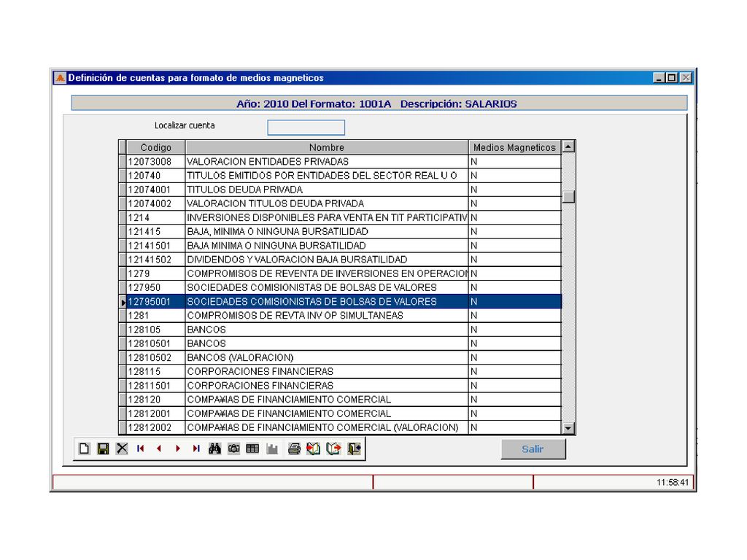
Task: Select code cell 12141501
Action: pos(156,246)
